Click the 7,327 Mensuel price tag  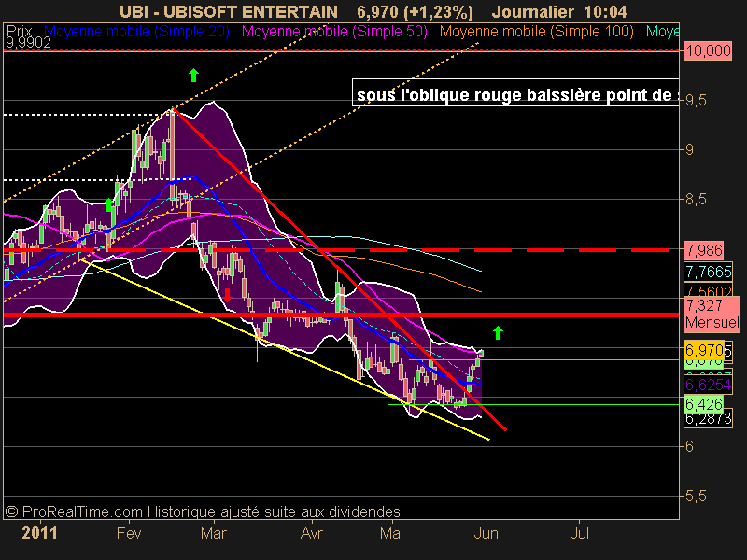pos(712,314)
